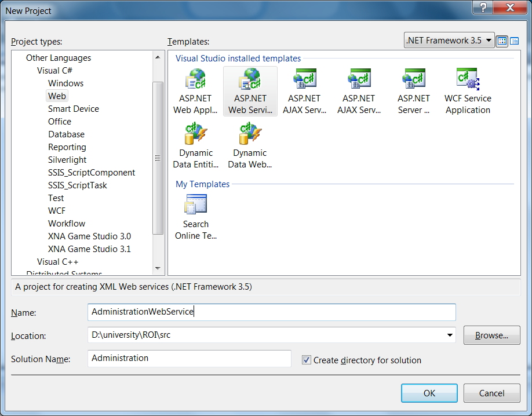
Task: Select the ASP.NET Web Application template
Action: [195, 92]
